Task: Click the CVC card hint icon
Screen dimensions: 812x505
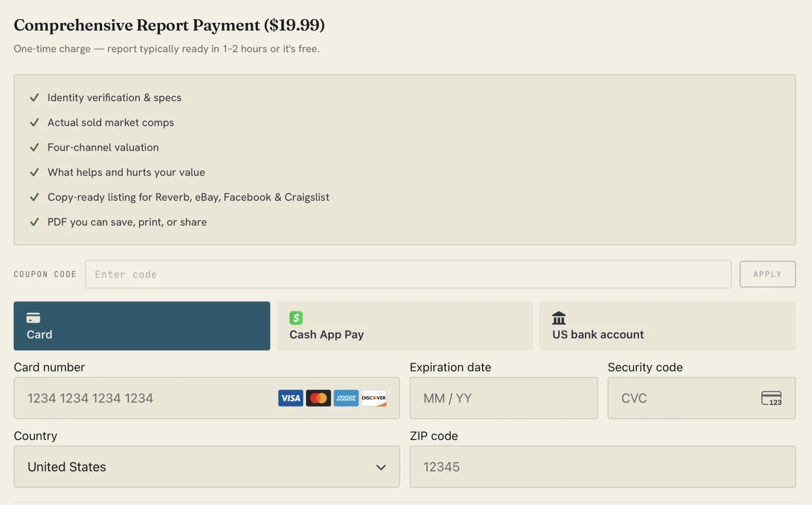Action: tap(771, 398)
